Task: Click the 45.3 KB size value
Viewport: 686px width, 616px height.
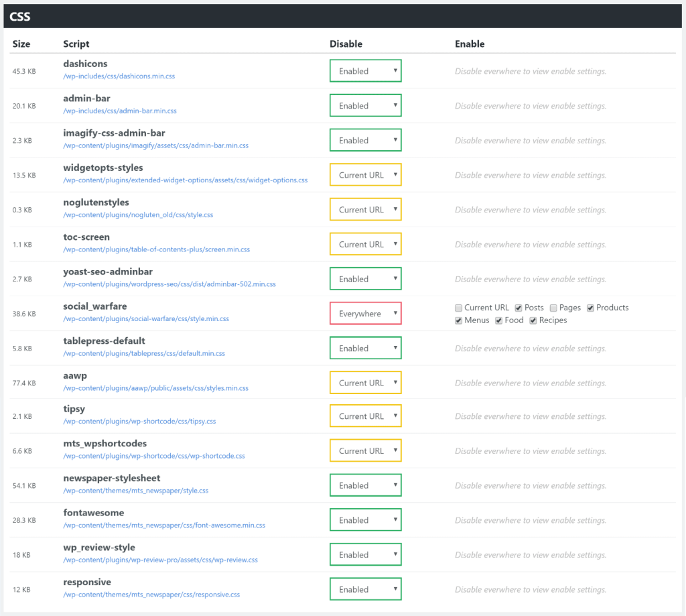Action: tap(24, 71)
